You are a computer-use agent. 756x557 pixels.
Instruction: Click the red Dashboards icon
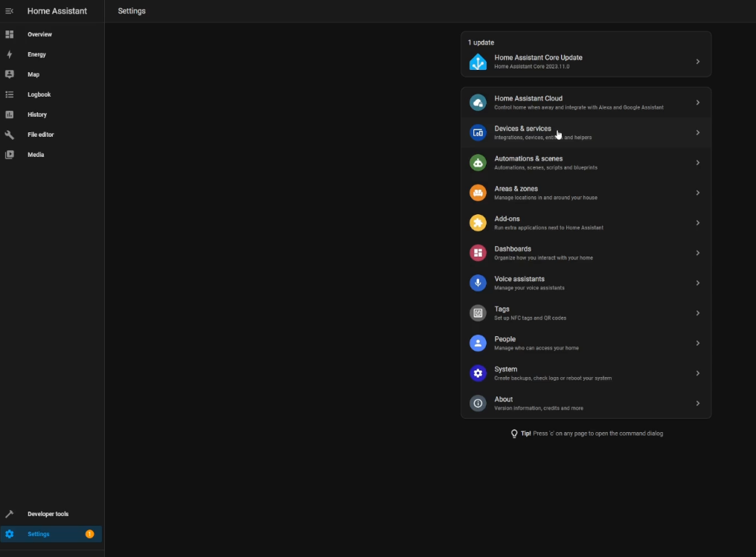tap(478, 253)
